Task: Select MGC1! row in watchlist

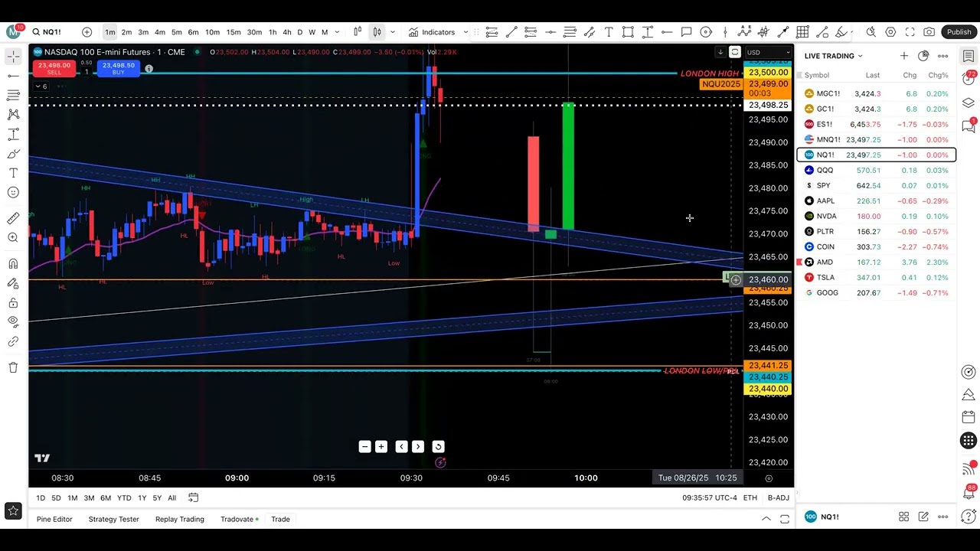Action: [877, 93]
